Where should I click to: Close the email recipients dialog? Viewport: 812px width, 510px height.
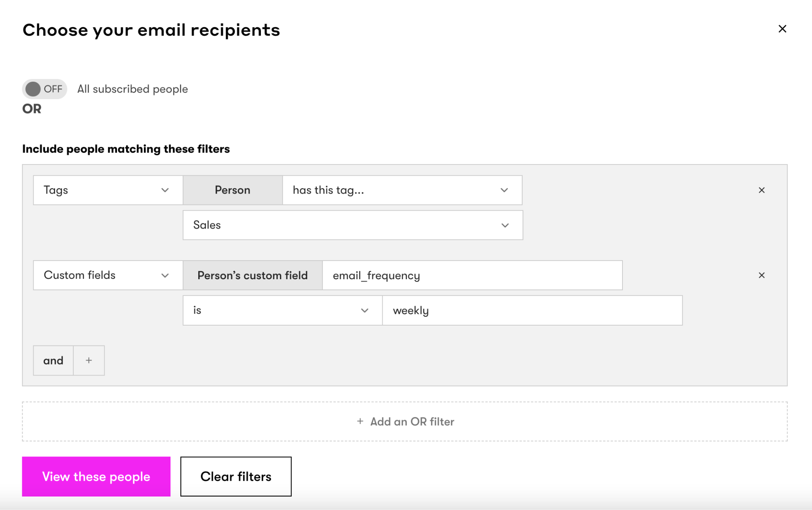[782, 29]
